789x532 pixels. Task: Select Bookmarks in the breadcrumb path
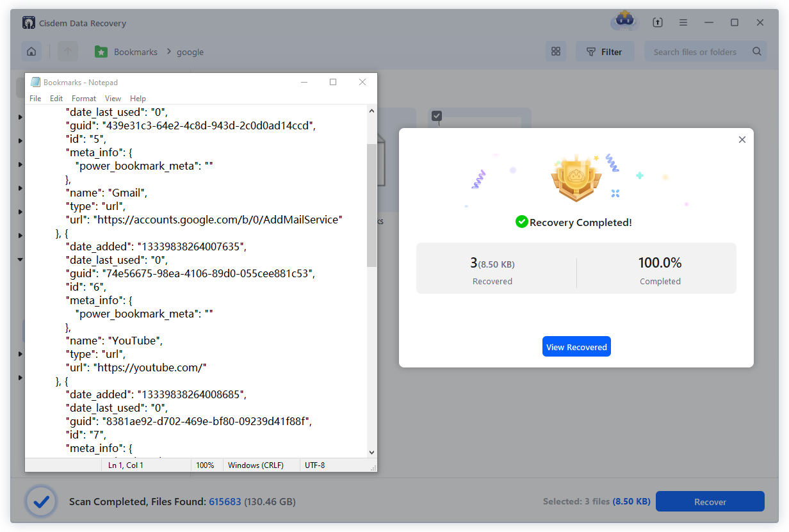pyautogui.click(x=135, y=52)
